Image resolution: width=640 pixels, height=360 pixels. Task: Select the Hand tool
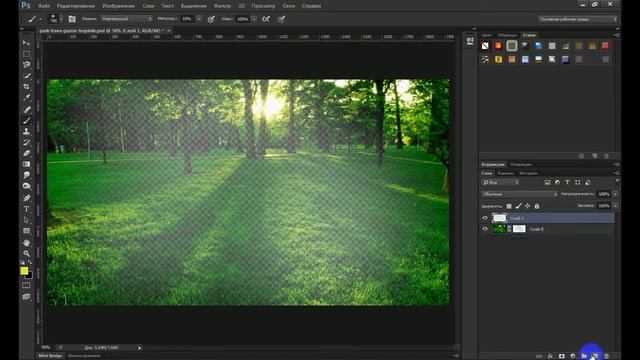coord(27,243)
